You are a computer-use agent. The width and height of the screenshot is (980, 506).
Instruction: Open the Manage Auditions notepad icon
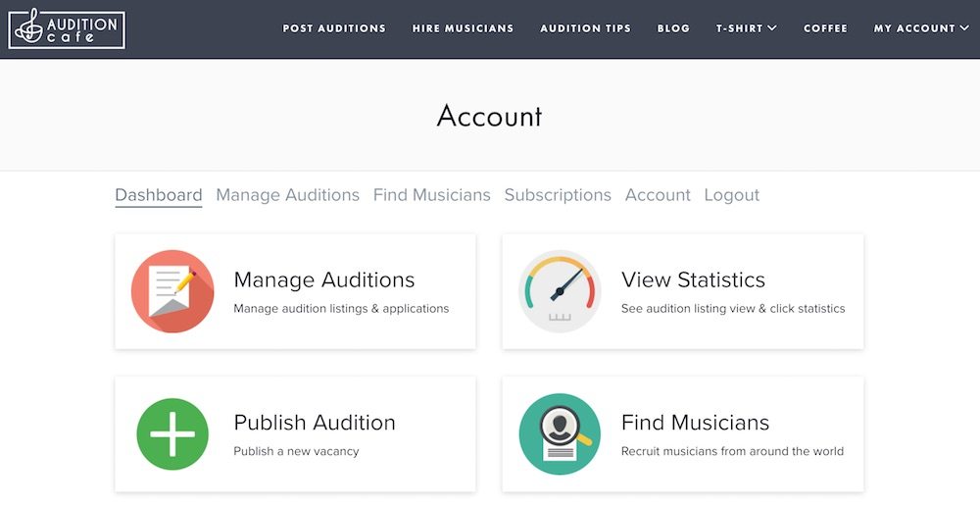point(172,291)
